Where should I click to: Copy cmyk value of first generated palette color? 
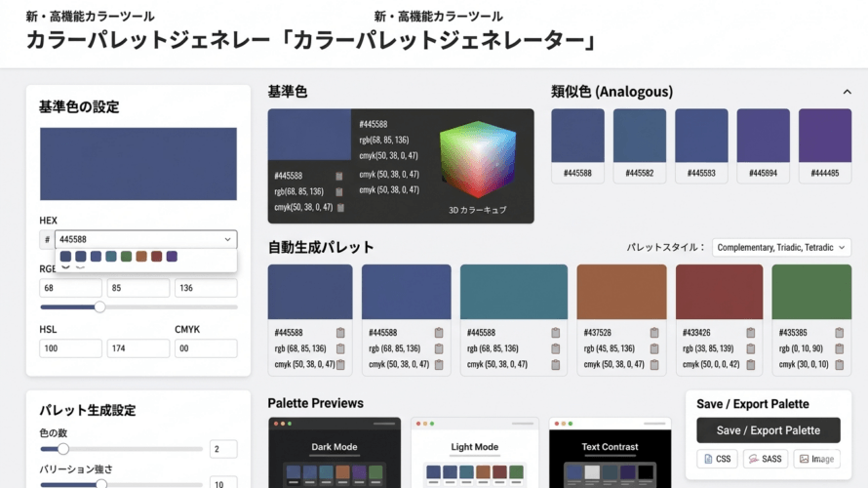click(x=340, y=364)
